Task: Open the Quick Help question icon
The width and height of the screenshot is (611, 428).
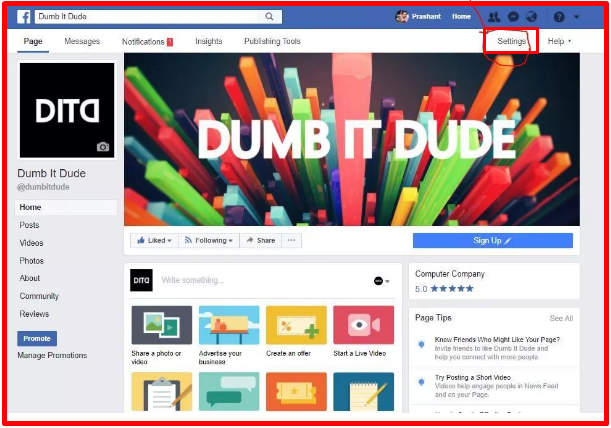Action: click(559, 17)
